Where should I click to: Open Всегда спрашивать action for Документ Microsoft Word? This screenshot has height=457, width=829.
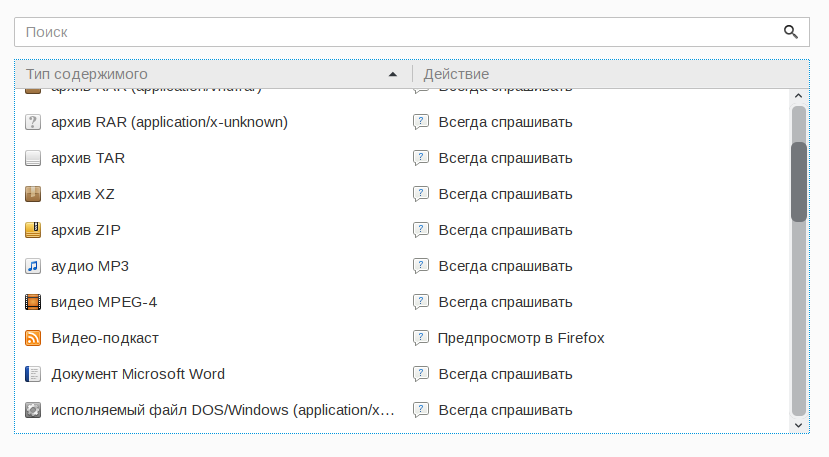pos(505,374)
